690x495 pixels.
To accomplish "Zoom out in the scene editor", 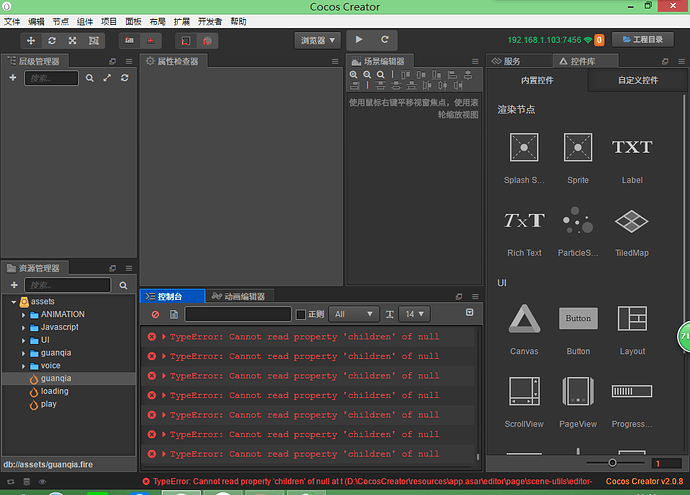I will click(367, 75).
